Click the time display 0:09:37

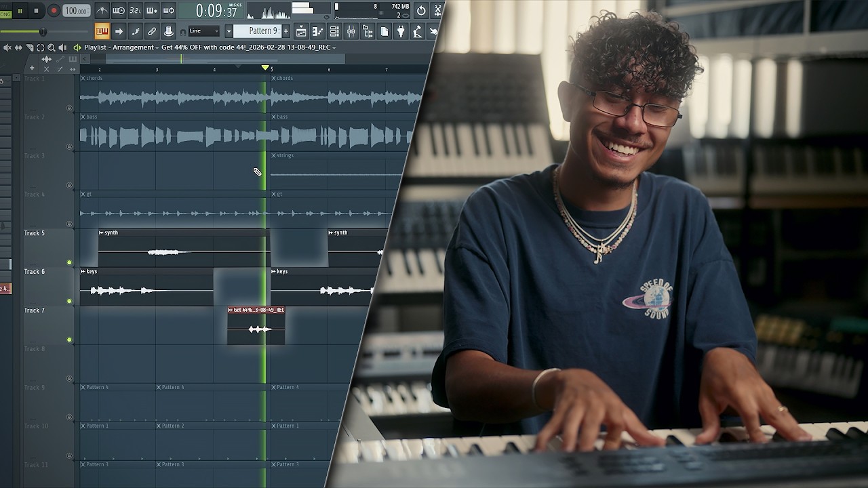pos(216,11)
